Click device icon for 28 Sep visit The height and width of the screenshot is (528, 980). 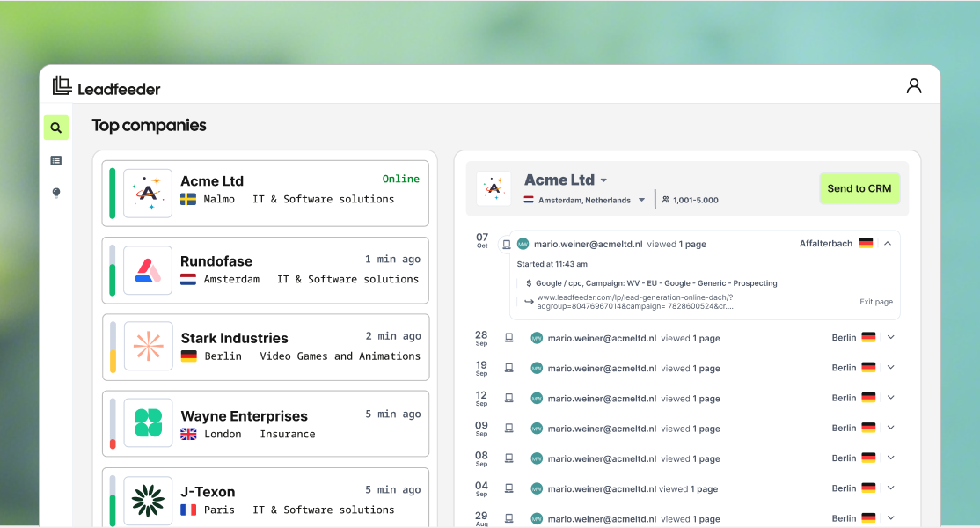coord(508,337)
